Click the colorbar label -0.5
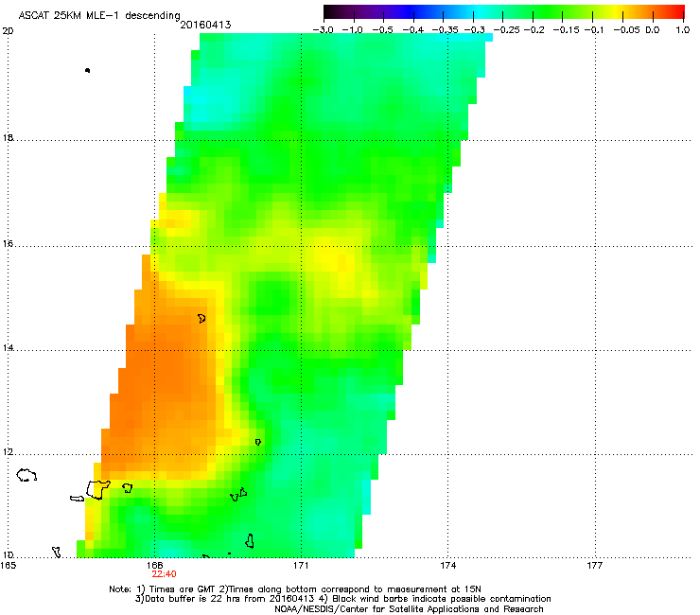The image size is (700, 615). (x=382, y=30)
